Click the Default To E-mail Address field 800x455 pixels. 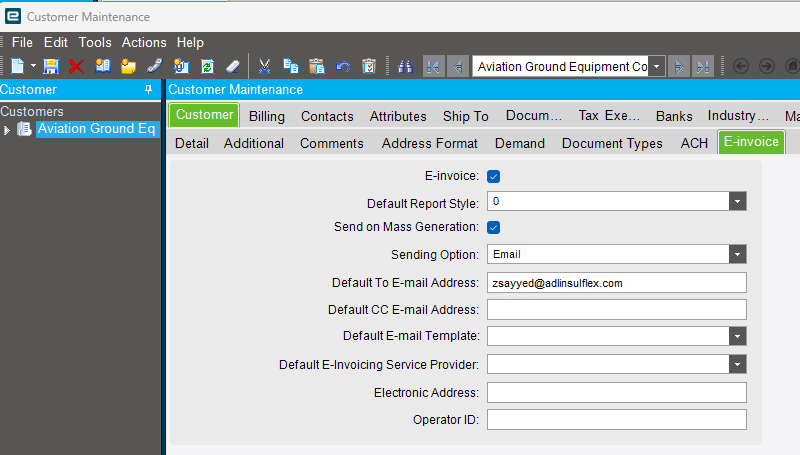pos(616,283)
